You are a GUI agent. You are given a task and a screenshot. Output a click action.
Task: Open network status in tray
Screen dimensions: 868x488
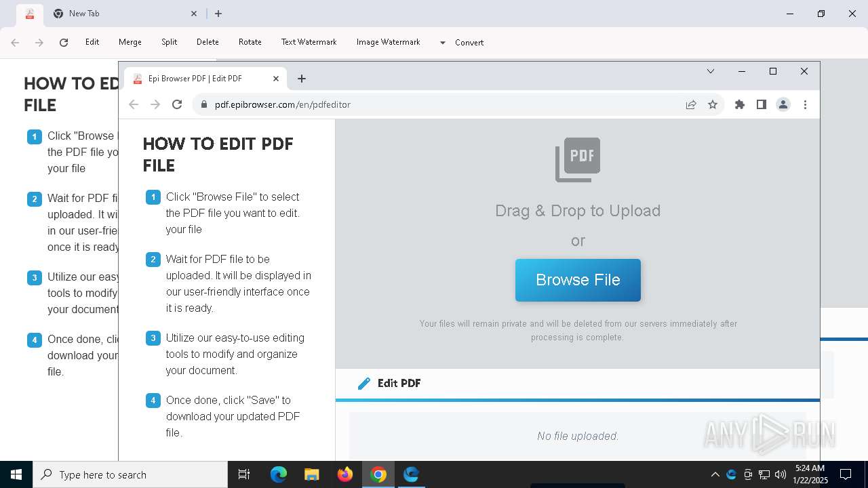[764, 474]
